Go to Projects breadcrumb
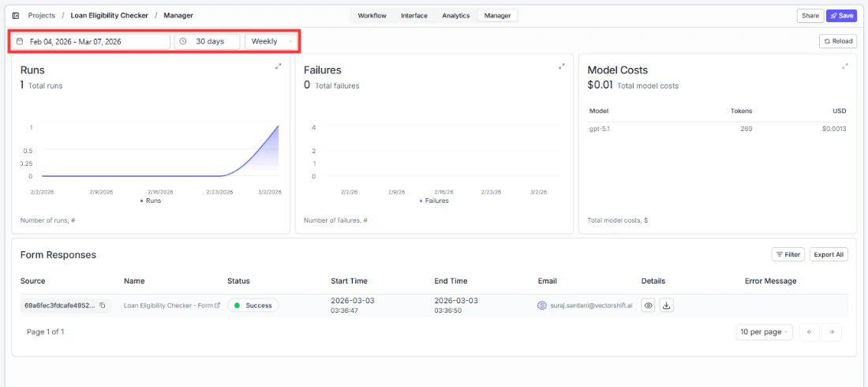 coord(42,16)
